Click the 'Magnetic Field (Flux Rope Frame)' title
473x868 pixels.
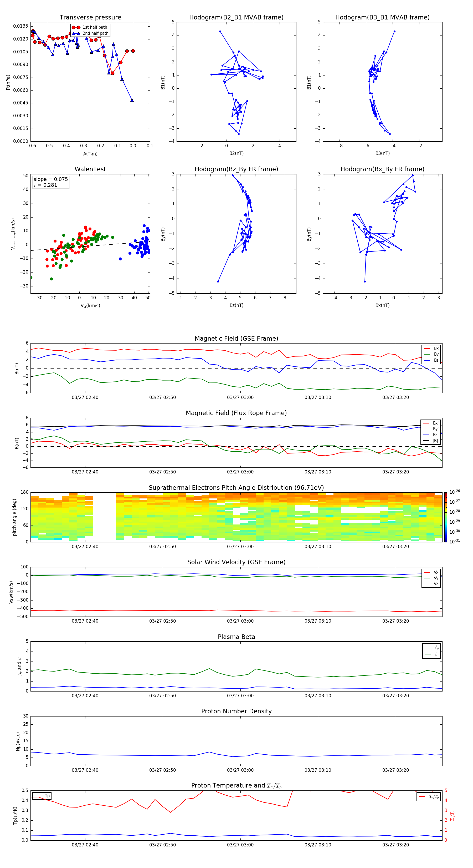coord(236,413)
